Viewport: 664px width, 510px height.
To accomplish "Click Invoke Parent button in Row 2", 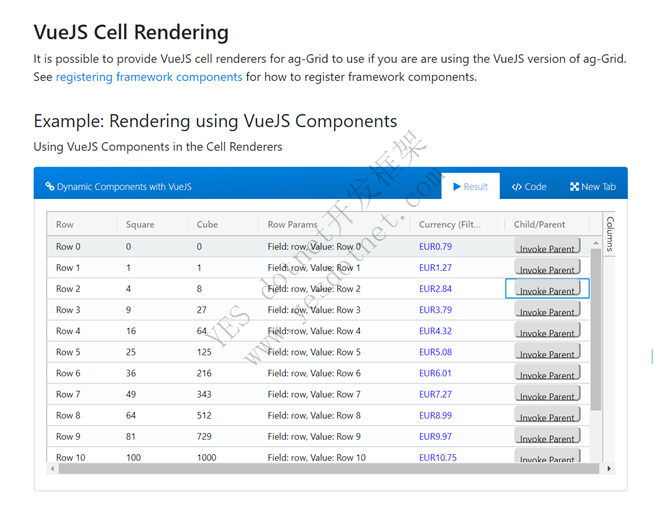I will (x=547, y=288).
